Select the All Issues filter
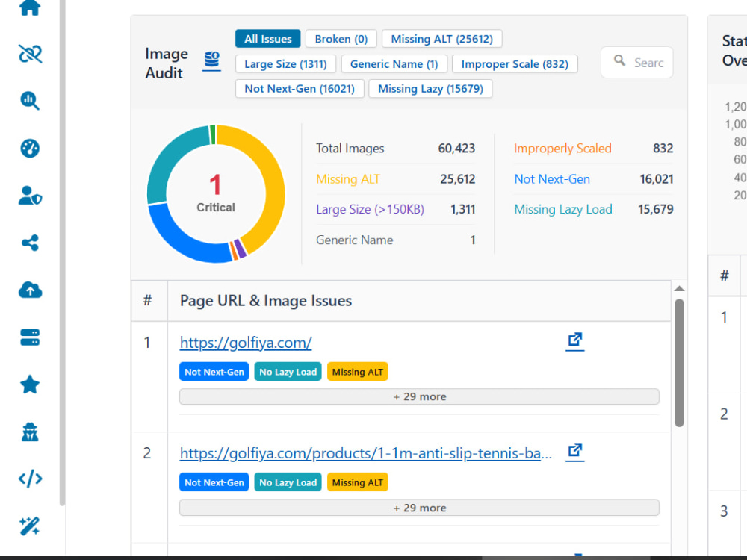This screenshot has width=747, height=560. click(267, 39)
